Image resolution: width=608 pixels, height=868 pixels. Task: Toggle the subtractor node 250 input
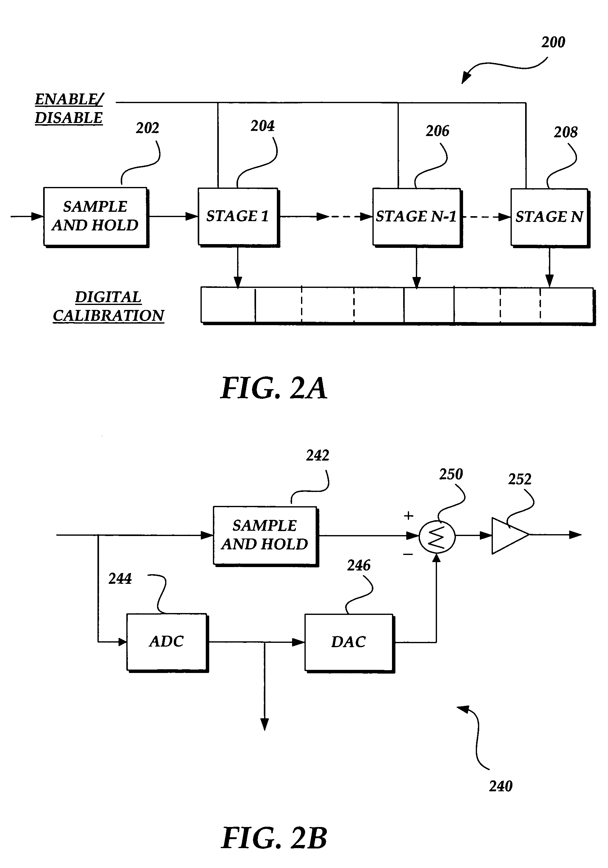(435, 534)
